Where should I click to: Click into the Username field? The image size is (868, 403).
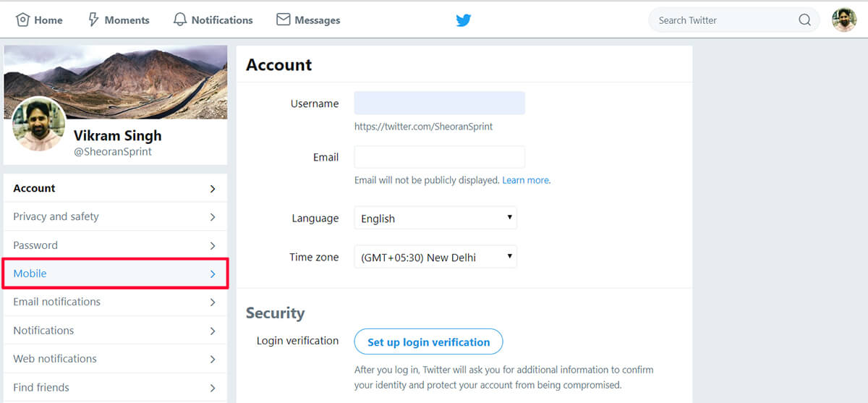click(440, 103)
